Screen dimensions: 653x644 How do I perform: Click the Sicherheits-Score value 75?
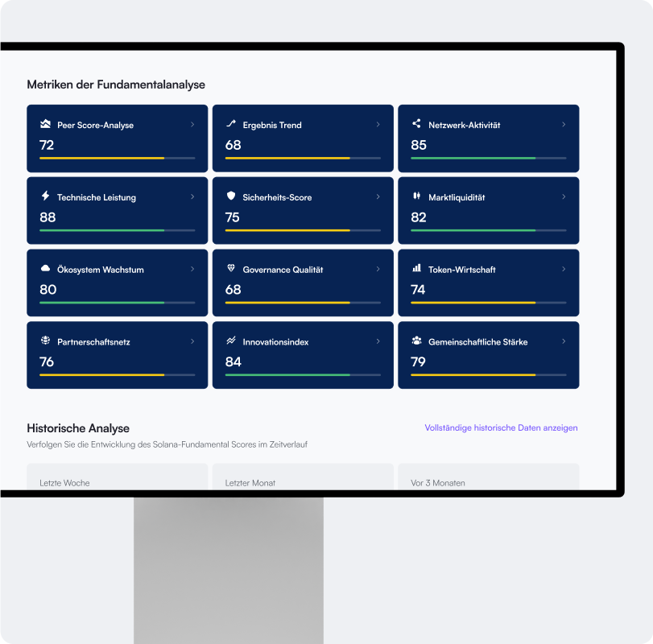[233, 217]
